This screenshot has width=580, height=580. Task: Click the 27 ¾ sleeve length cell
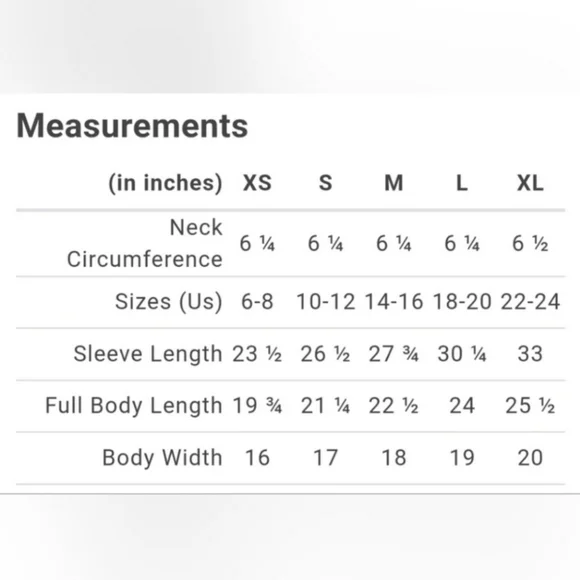(394, 354)
